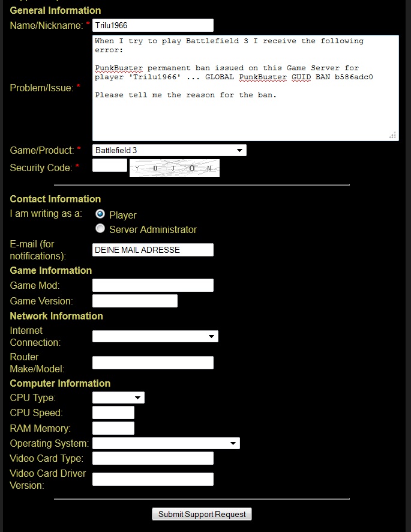Expand the Operating System dropdown
Screen dimensions: 411x532
pyautogui.click(x=166, y=443)
